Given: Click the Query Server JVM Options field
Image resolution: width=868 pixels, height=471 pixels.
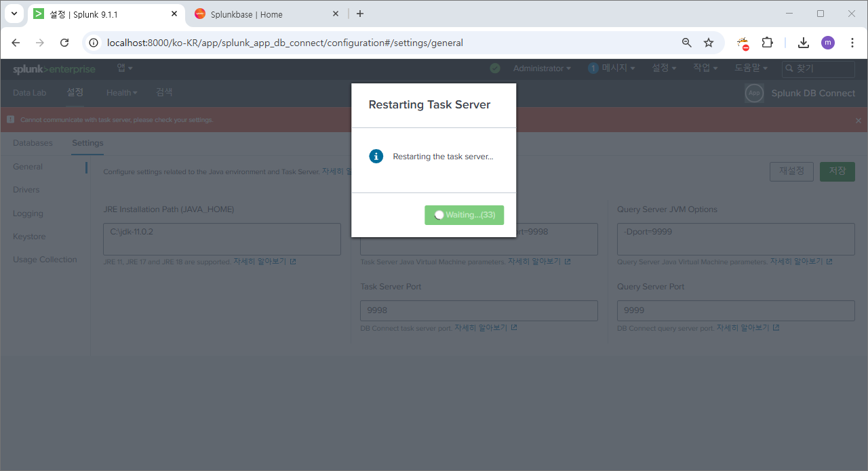Looking at the screenshot, I should 736,239.
